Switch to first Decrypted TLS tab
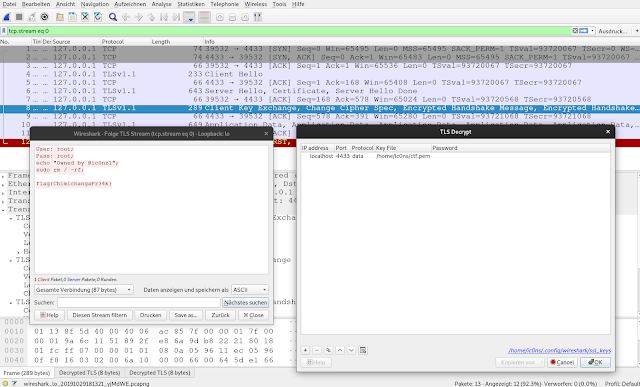This screenshot has height=387, width=640. [x=89, y=373]
